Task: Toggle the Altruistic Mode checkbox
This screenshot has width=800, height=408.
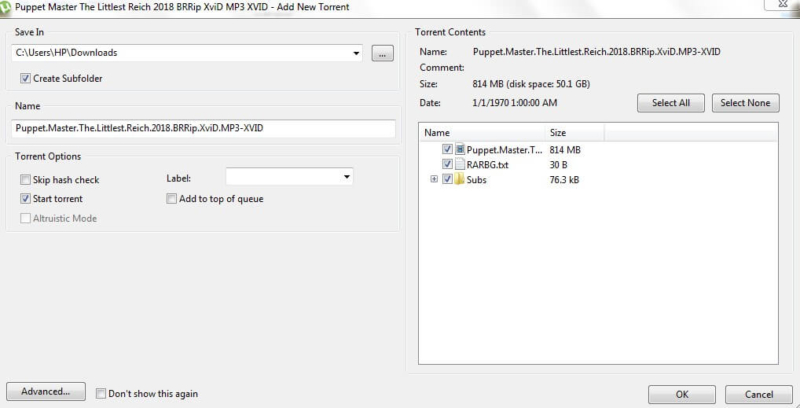Action: point(25,218)
